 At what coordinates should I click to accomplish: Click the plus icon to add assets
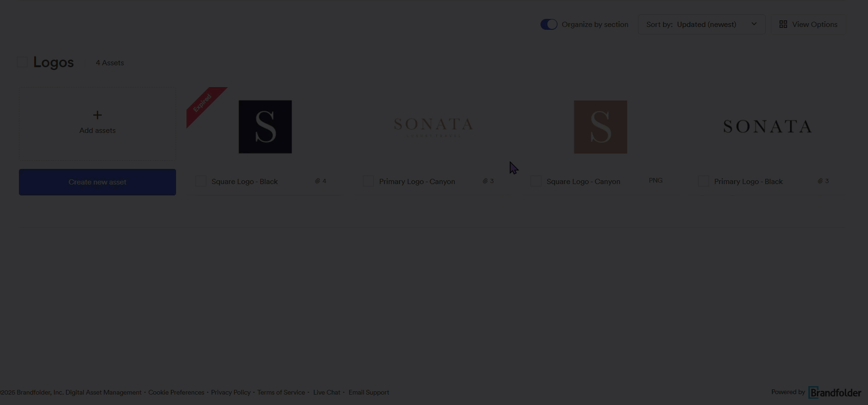click(97, 115)
